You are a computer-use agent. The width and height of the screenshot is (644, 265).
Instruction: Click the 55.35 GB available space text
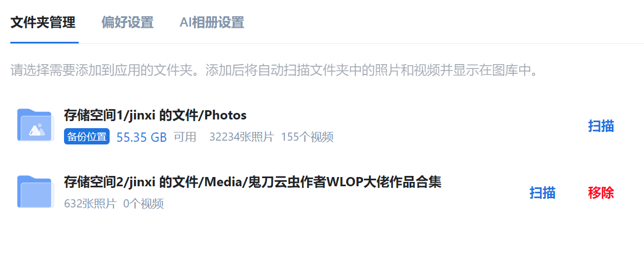pyautogui.click(x=142, y=137)
